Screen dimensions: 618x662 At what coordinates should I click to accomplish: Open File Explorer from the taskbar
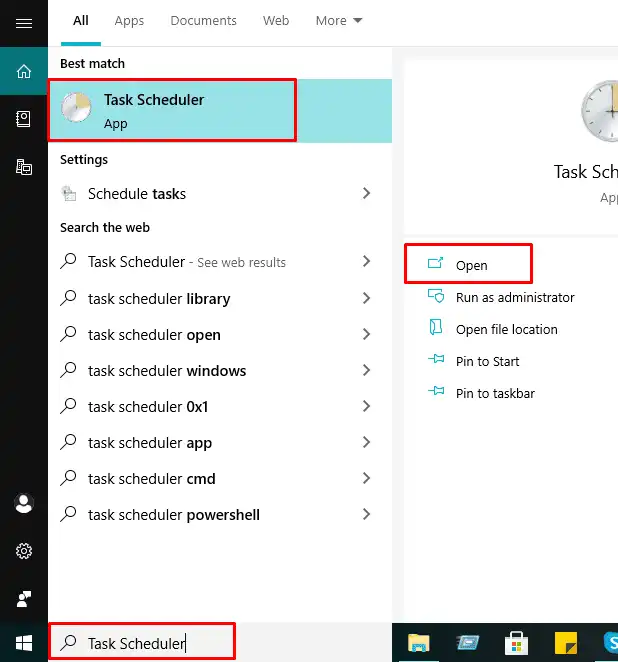[x=418, y=642]
